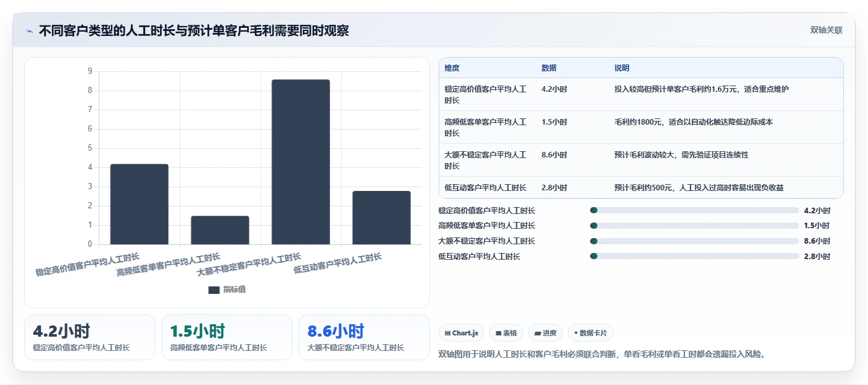Screen dimensions: 868x385
Task: Click the 高频低客单客户 bar in chart
Action: point(220,230)
